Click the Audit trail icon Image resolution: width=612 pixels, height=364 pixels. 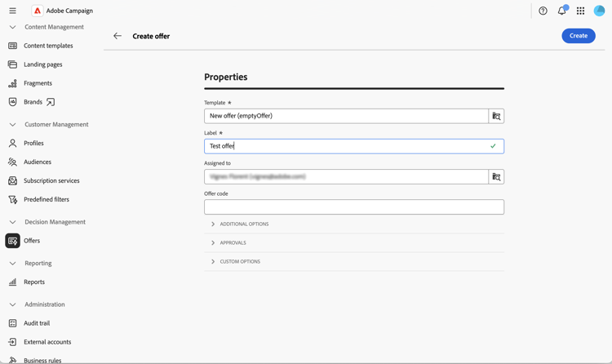click(x=12, y=323)
